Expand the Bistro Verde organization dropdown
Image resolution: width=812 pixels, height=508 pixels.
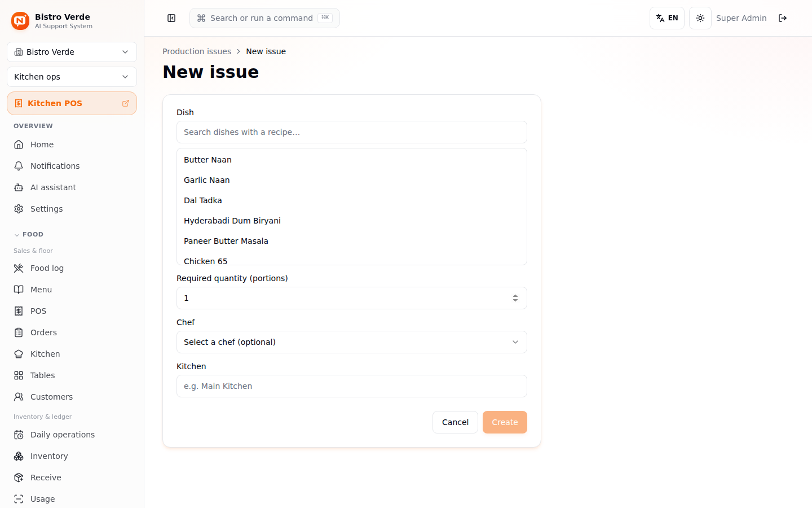[x=72, y=52]
